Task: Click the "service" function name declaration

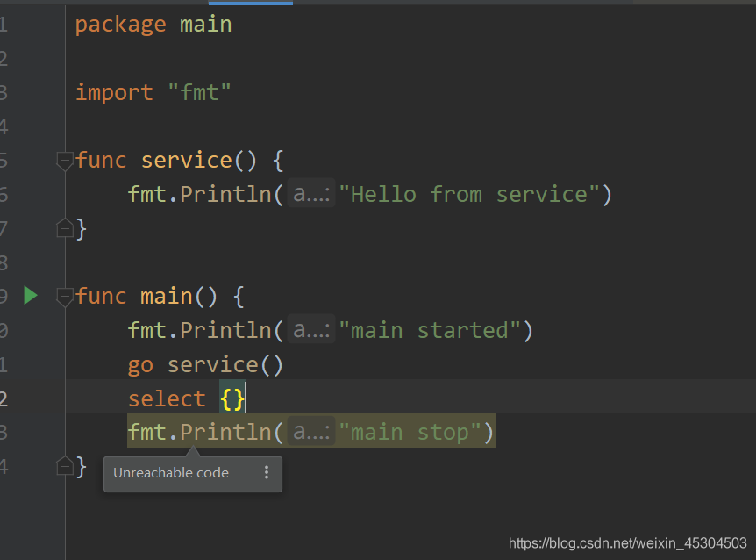Action: pyautogui.click(x=187, y=160)
